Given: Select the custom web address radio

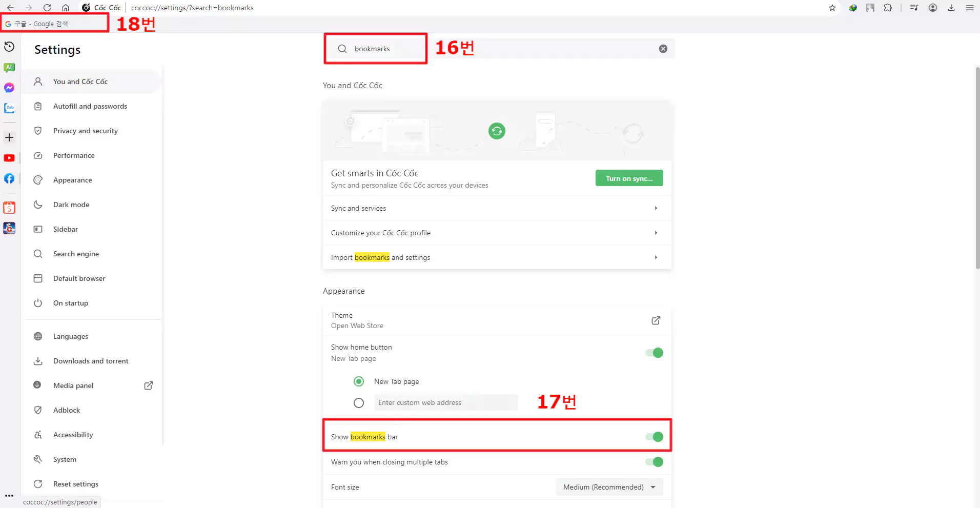Looking at the screenshot, I should tap(359, 403).
